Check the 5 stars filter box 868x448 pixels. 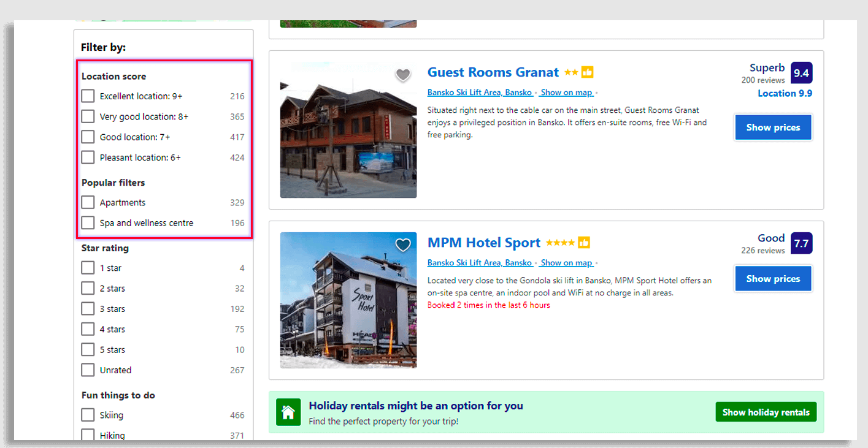(88, 349)
